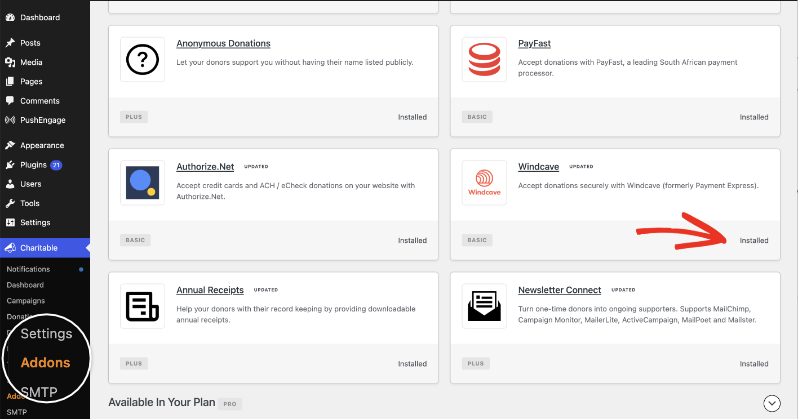Open the Windcave addon link

point(538,166)
